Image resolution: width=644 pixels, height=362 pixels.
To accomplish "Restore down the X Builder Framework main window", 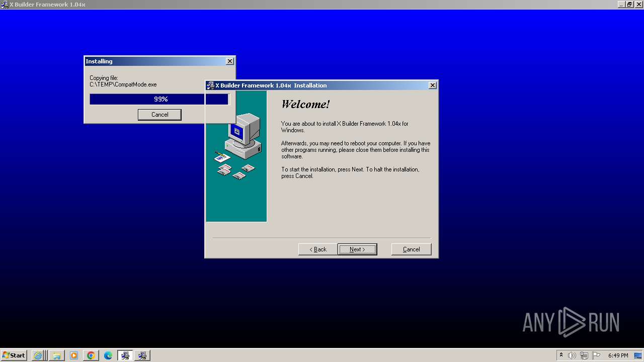I will pos(629,5).
